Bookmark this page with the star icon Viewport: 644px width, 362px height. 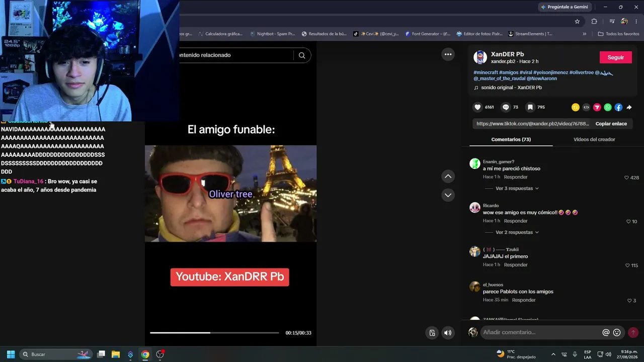click(x=577, y=22)
